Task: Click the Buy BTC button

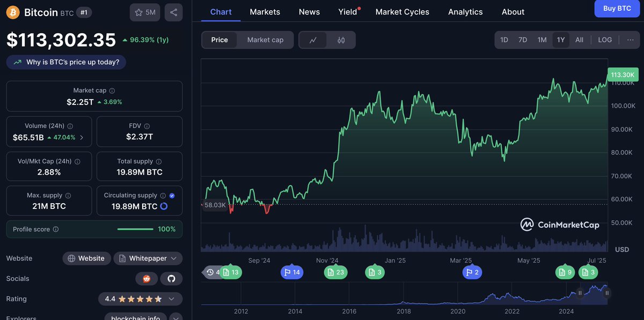Action: [x=617, y=9]
